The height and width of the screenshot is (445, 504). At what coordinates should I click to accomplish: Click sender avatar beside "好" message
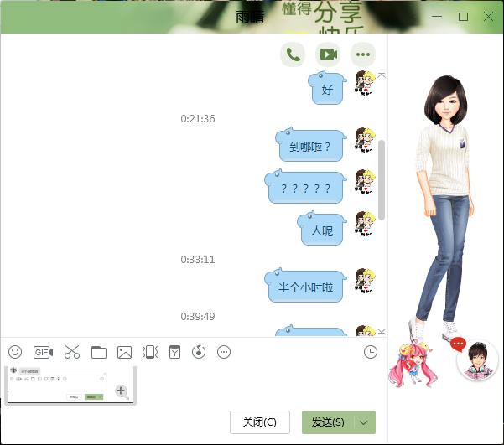click(365, 83)
